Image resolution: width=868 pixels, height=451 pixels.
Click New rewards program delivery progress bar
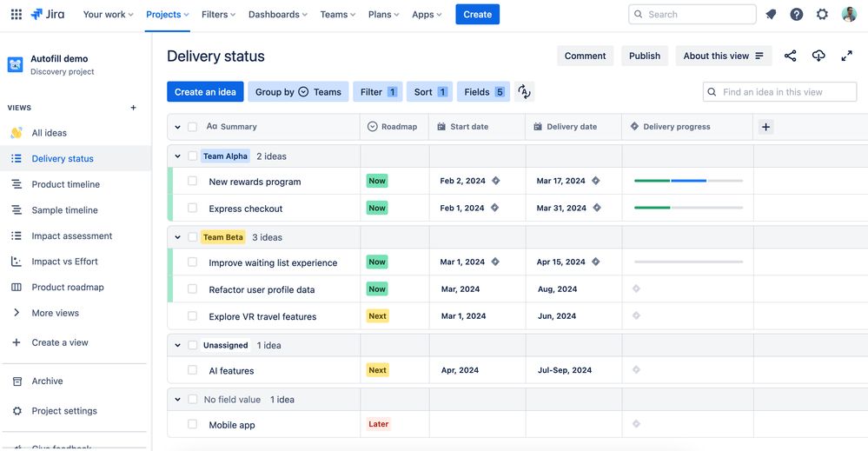(x=688, y=181)
